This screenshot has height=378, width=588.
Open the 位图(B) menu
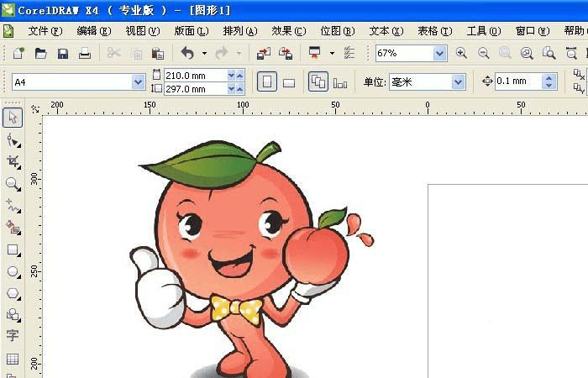(338, 31)
